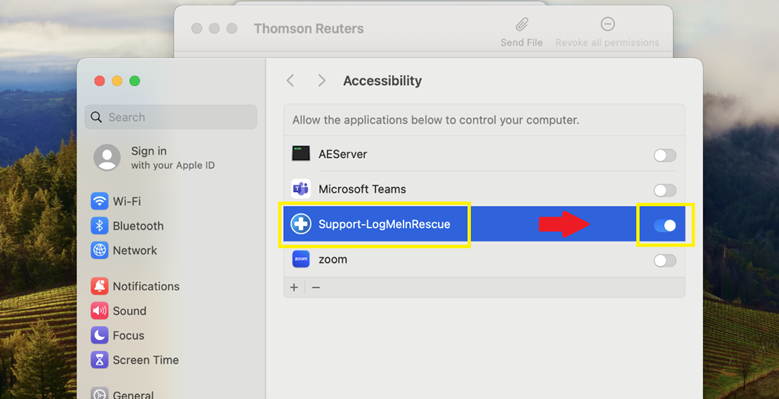Click the Search field in sidebar
The height and width of the screenshot is (399, 779).
pyautogui.click(x=171, y=117)
